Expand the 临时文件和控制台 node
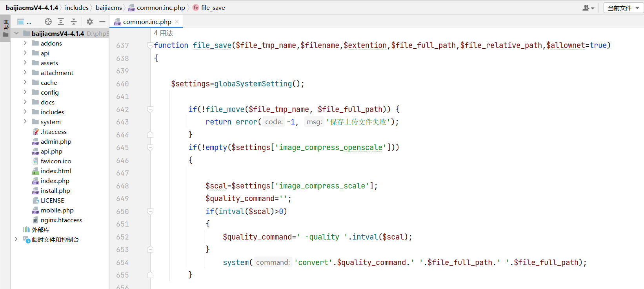644x289 pixels. pos(16,239)
